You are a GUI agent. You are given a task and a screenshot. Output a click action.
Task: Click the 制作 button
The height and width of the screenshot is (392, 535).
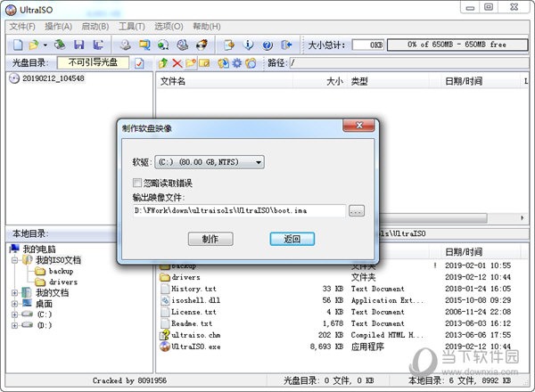pos(210,239)
